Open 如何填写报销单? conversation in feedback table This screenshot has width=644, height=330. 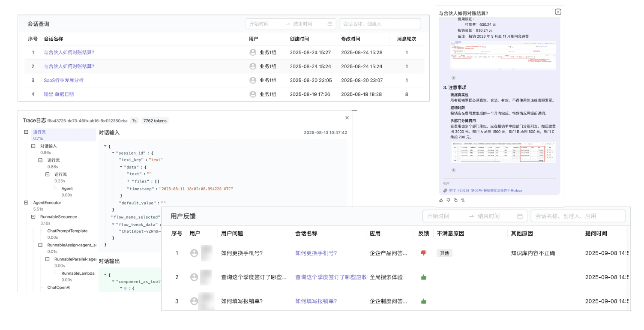click(x=316, y=301)
